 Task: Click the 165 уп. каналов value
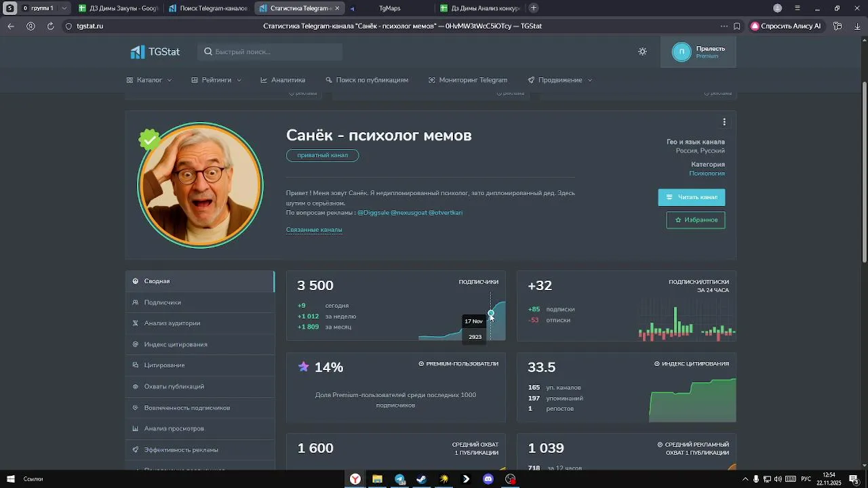[534, 388]
